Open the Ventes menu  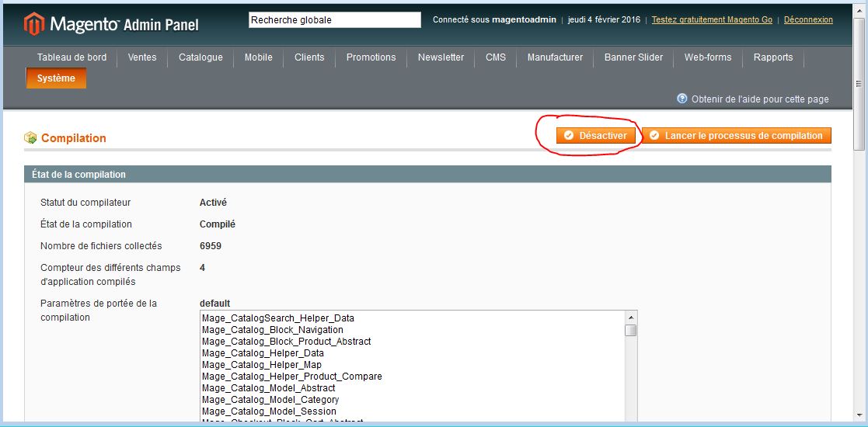[142, 57]
